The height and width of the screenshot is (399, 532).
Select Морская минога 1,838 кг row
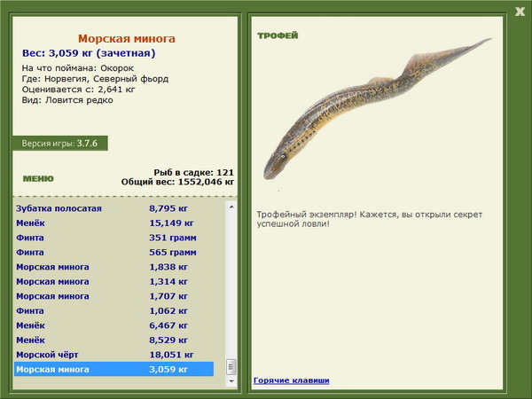114,267
